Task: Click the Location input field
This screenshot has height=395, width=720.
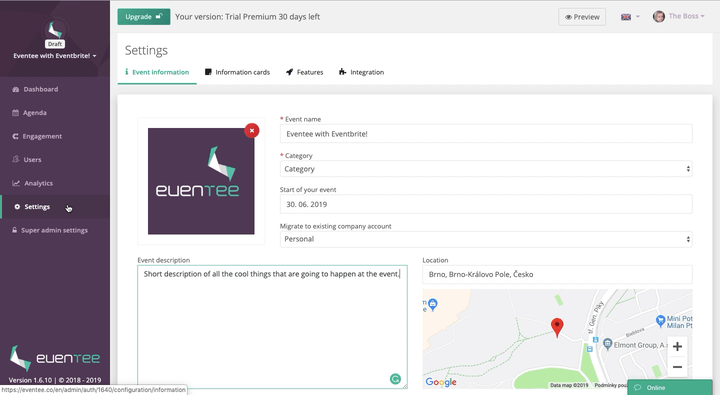Action: click(x=557, y=275)
